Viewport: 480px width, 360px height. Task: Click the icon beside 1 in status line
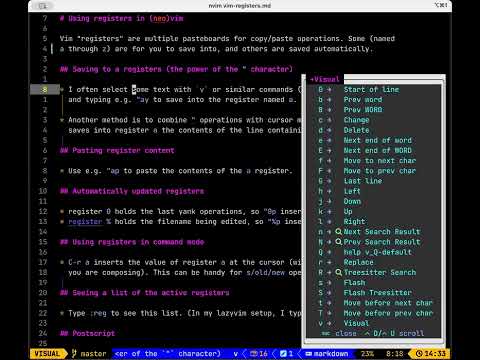click(283, 353)
